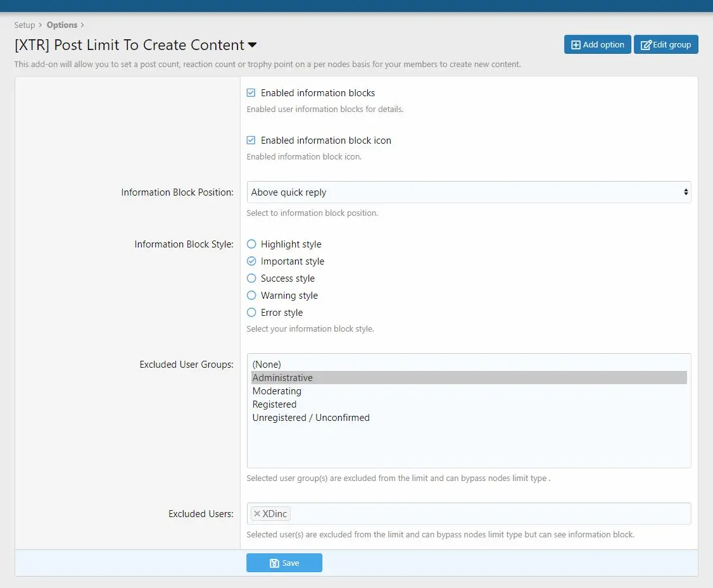Image resolution: width=713 pixels, height=588 pixels.
Task: Click the Excluded User Groups label
Action: tap(186, 365)
